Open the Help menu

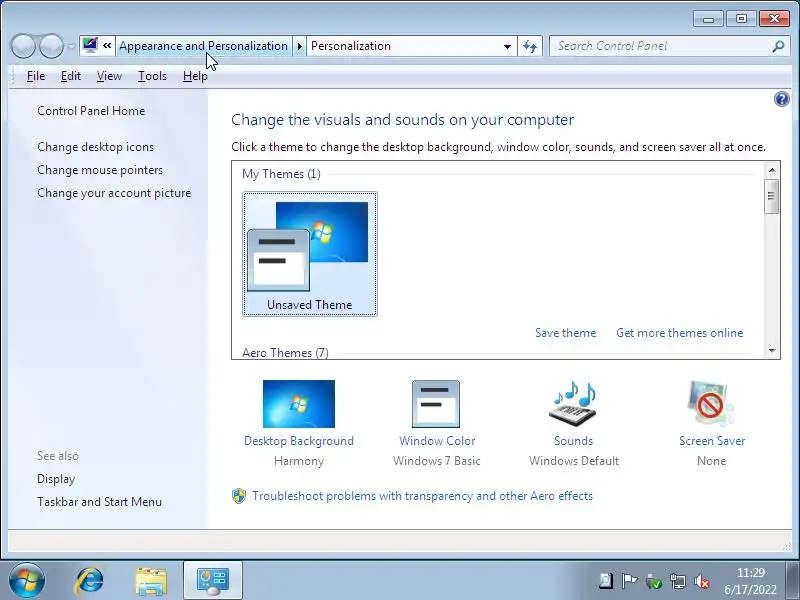tap(195, 76)
